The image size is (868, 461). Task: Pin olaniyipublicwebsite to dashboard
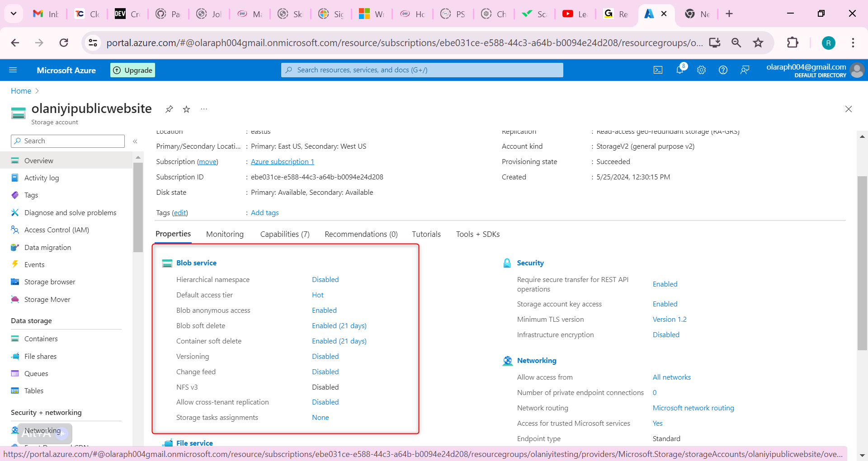pyautogui.click(x=169, y=109)
